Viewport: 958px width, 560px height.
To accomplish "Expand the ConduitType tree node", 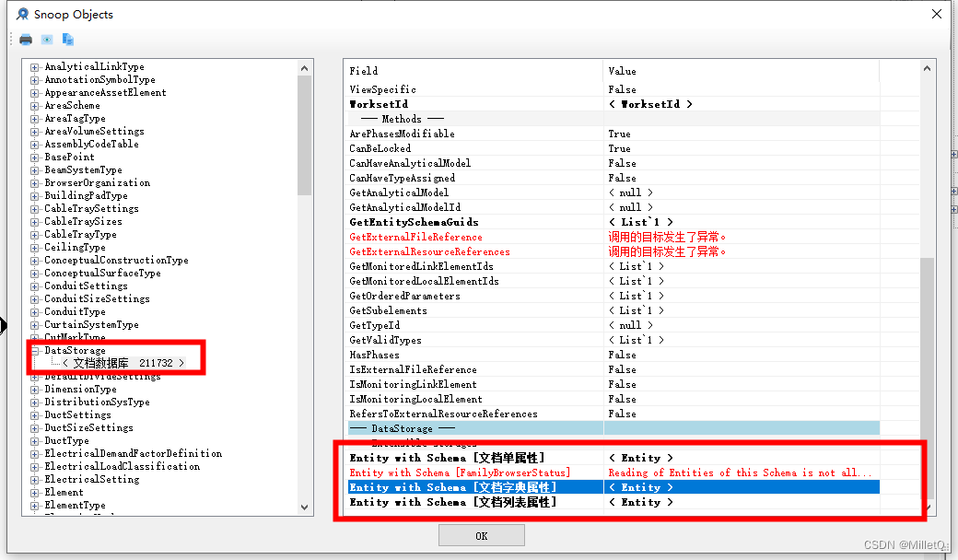I will (x=35, y=312).
